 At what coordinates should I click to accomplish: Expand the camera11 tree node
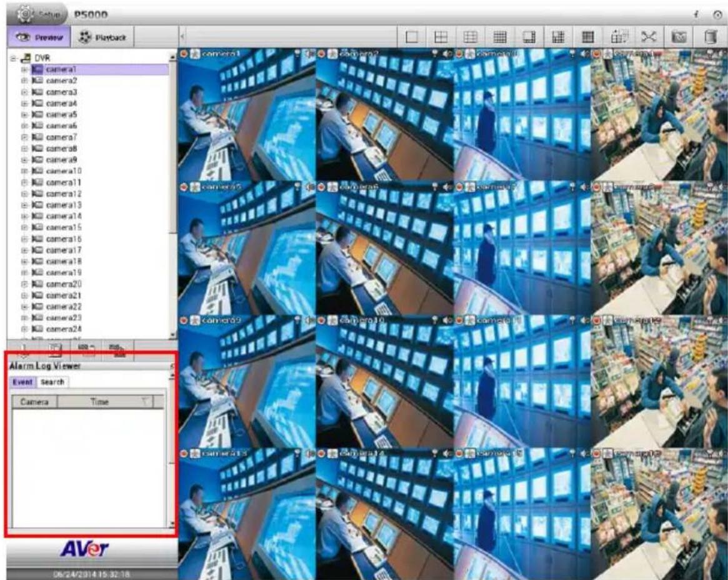click(24, 182)
